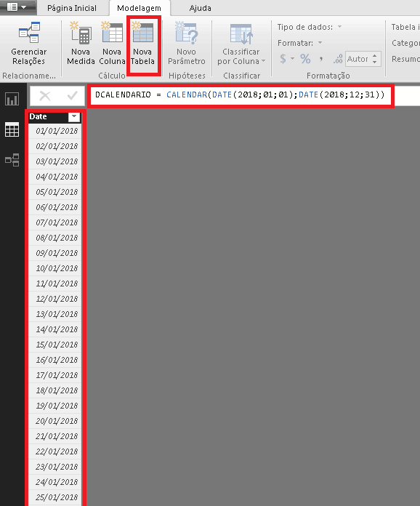Select cell 12/01/2018

click(x=54, y=299)
